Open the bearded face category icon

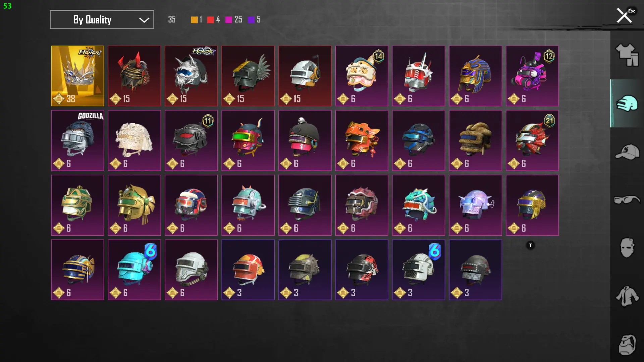(627, 345)
